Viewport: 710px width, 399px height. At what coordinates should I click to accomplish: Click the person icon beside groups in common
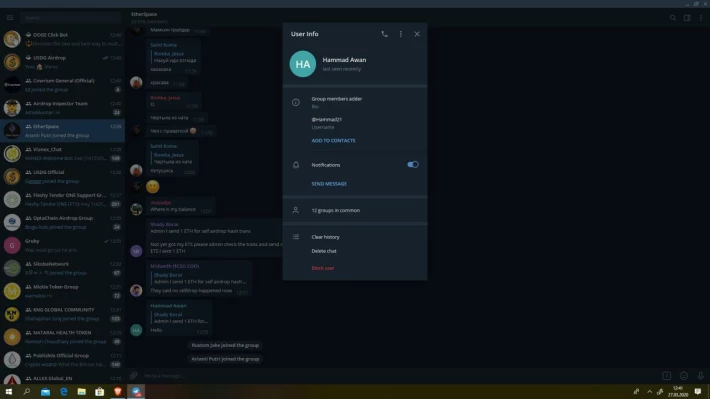tap(296, 210)
